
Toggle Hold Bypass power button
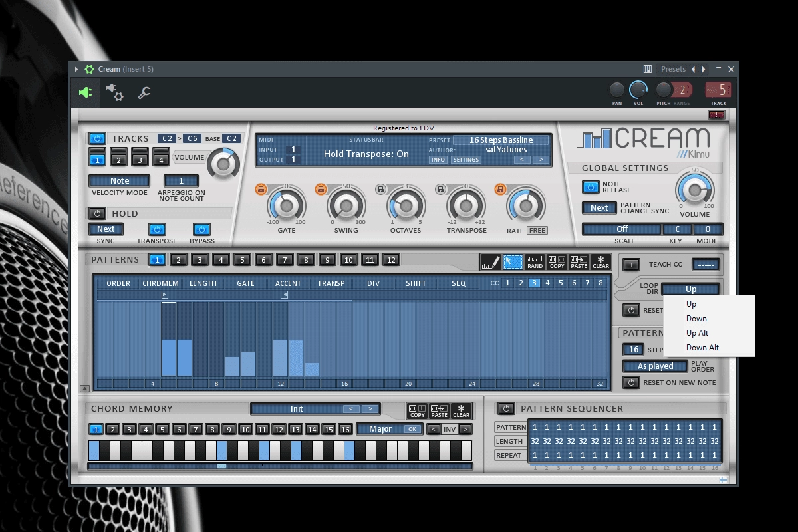(x=201, y=229)
